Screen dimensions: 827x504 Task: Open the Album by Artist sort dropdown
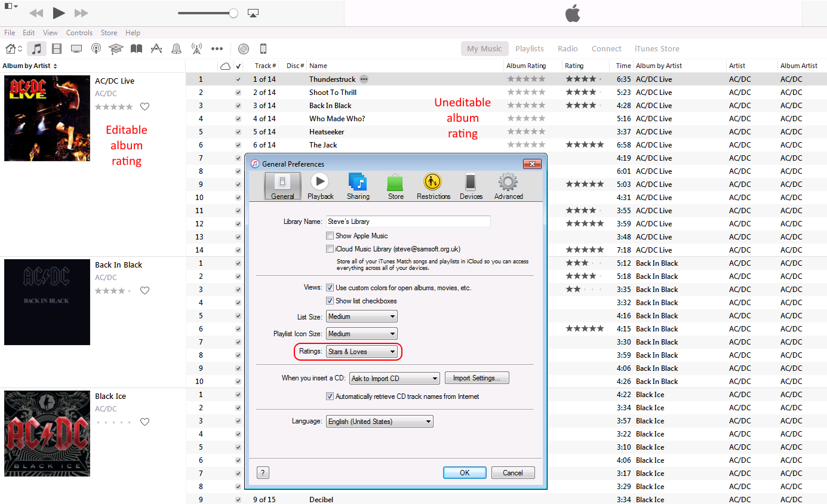pos(30,66)
